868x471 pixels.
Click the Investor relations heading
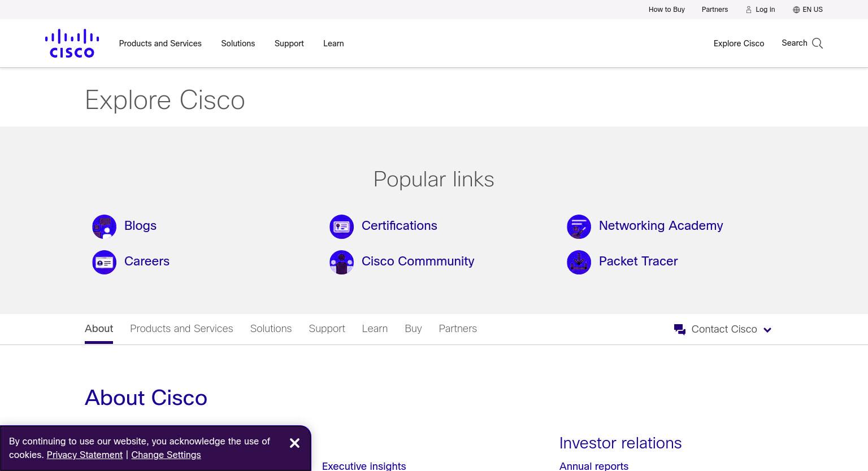[620, 443]
